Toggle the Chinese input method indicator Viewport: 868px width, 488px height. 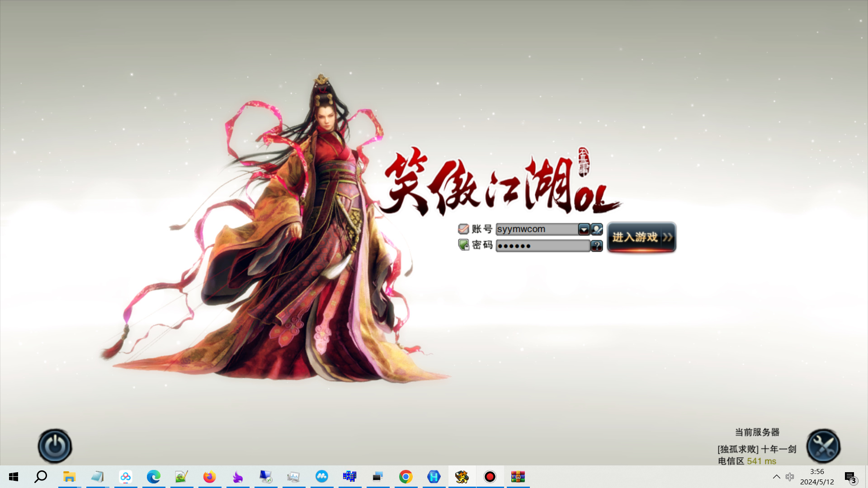790,477
